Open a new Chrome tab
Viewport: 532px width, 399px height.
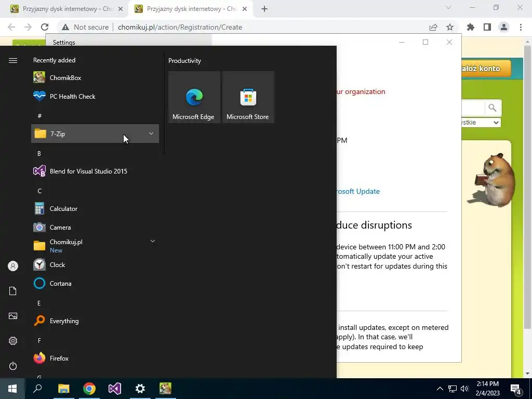[264, 9]
